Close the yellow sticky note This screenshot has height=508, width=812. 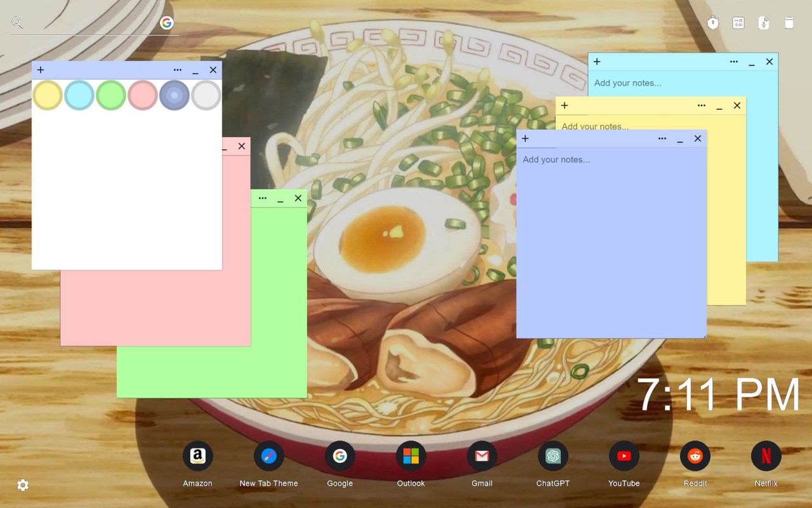click(737, 105)
